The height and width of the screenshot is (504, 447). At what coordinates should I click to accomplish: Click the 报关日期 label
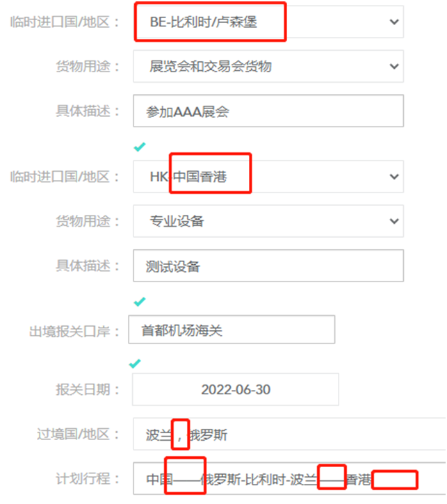click(86, 389)
